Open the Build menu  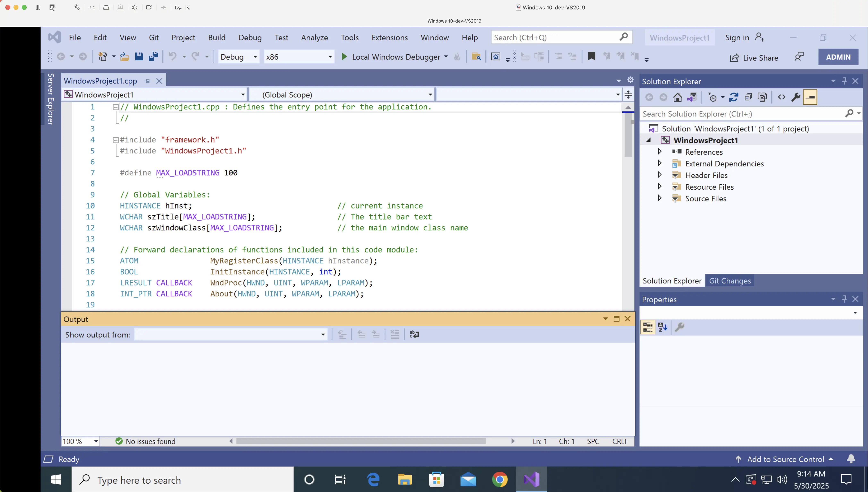pos(217,38)
